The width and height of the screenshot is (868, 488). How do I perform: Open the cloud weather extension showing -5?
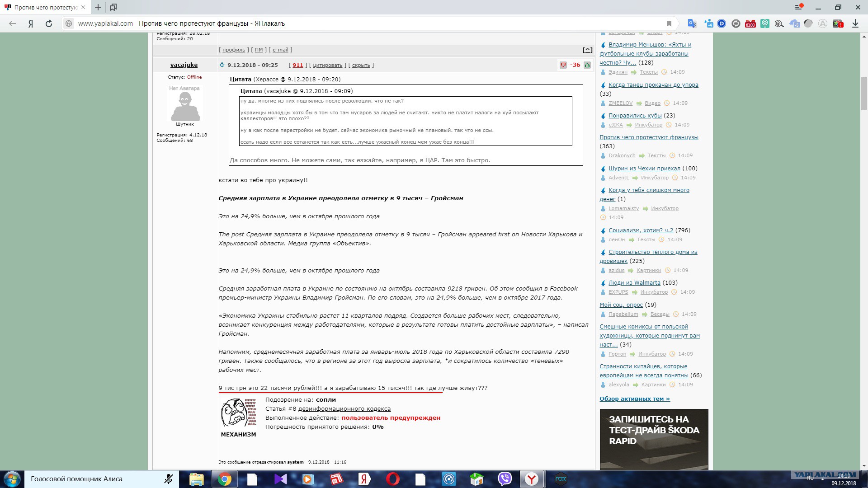coord(794,23)
